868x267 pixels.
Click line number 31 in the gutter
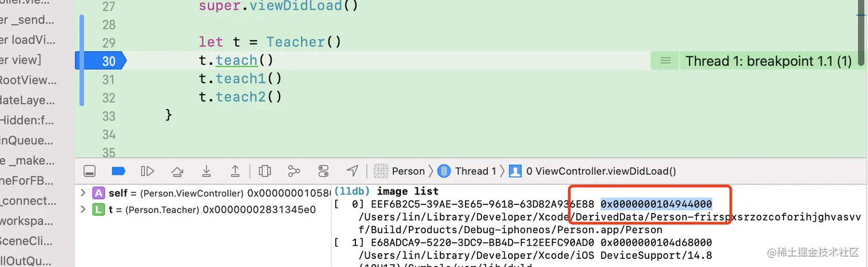pyautogui.click(x=108, y=79)
